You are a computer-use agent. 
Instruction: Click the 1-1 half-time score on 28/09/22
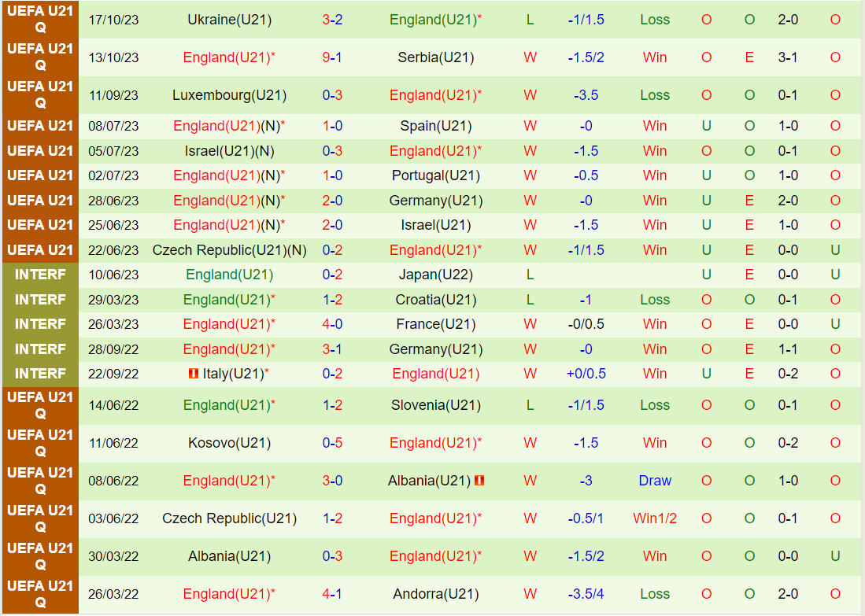click(x=788, y=349)
